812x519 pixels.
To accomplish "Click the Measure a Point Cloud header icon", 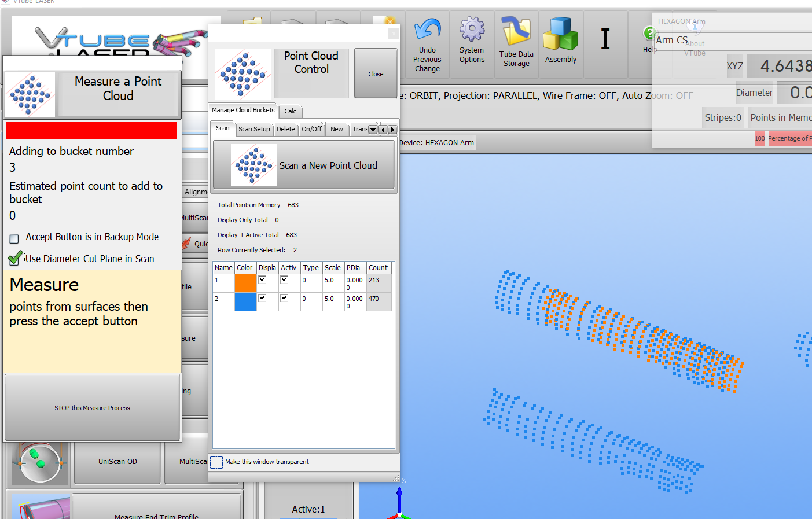I will [x=30, y=94].
